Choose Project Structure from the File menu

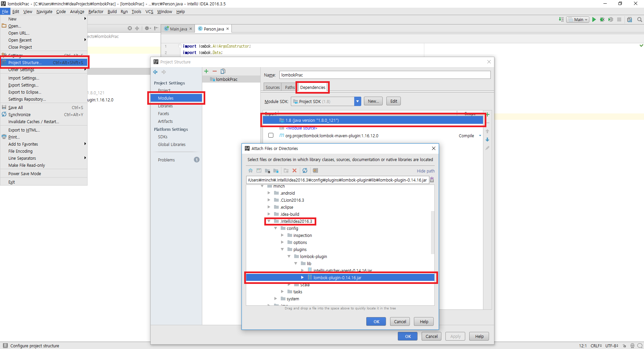point(44,62)
